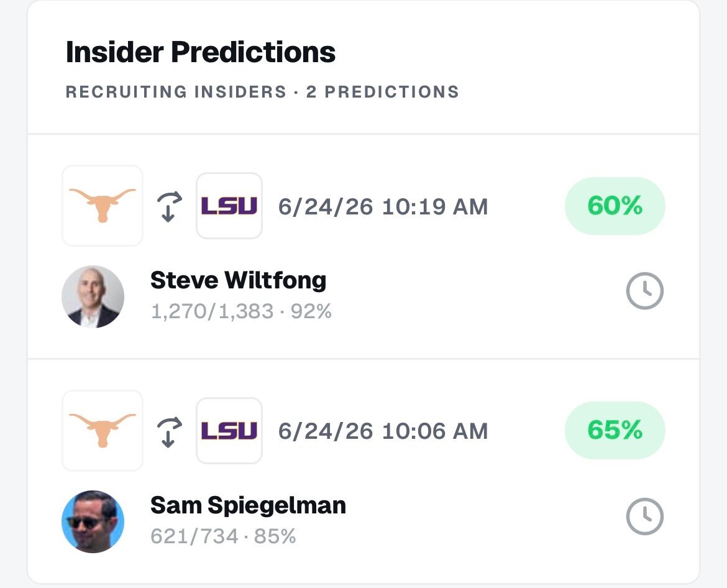Click the LSU logo beside 10:06 AM timestamp
Screen dimensions: 727x588
[x=229, y=431]
